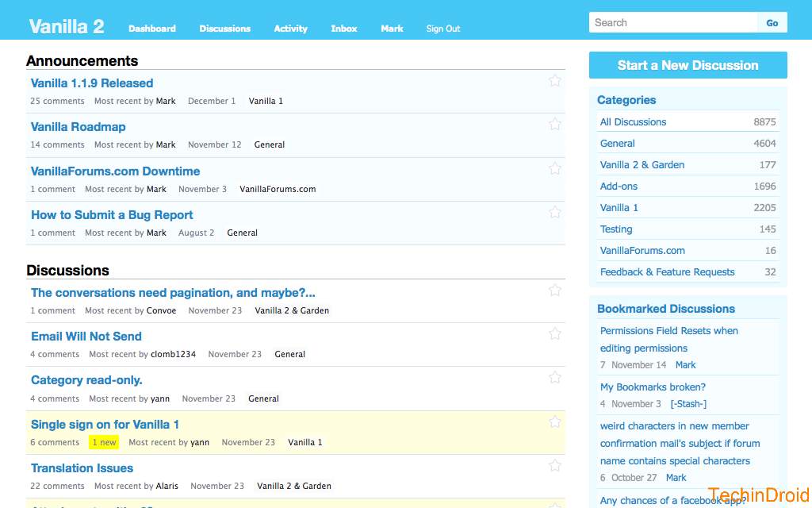Click the Categories panel heading

[x=626, y=100]
